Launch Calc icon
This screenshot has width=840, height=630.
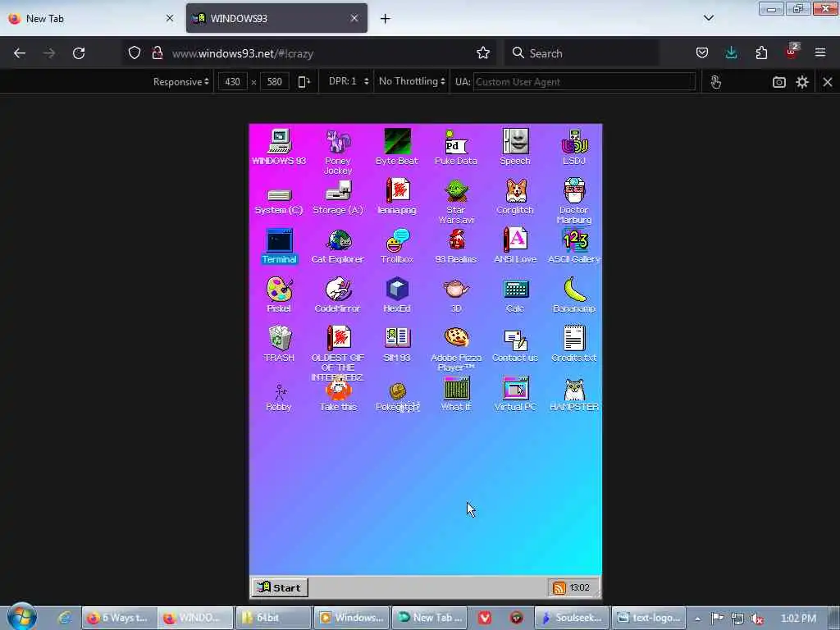pyautogui.click(x=515, y=290)
